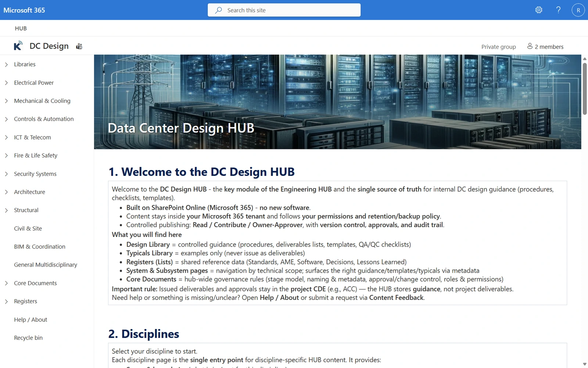The width and height of the screenshot is (588, 368).
Task: Expand the Electrical Power section
Action: (6, 82)
